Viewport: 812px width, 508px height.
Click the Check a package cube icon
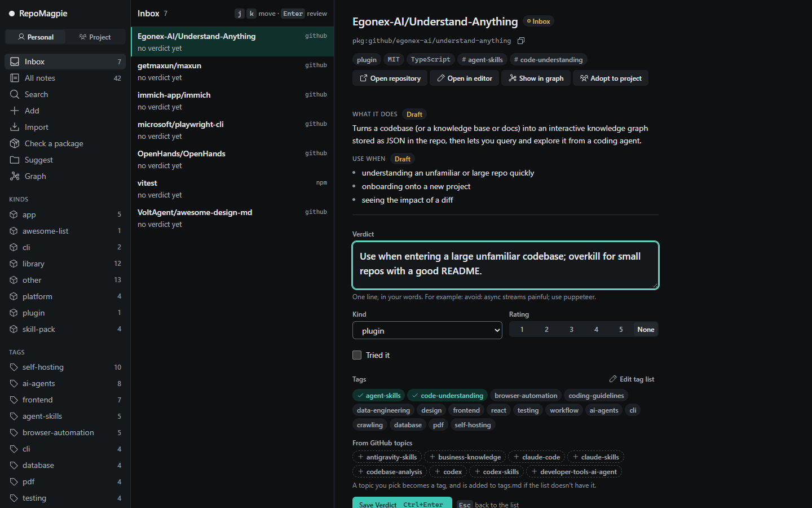pyautogui.click(x=15, y=143)
